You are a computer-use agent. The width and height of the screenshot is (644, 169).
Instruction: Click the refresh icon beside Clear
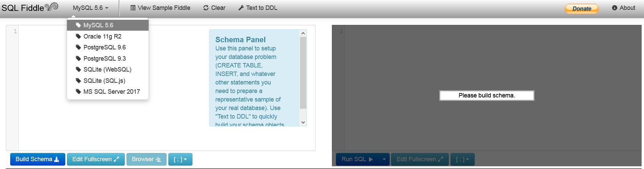pos(206,8)
